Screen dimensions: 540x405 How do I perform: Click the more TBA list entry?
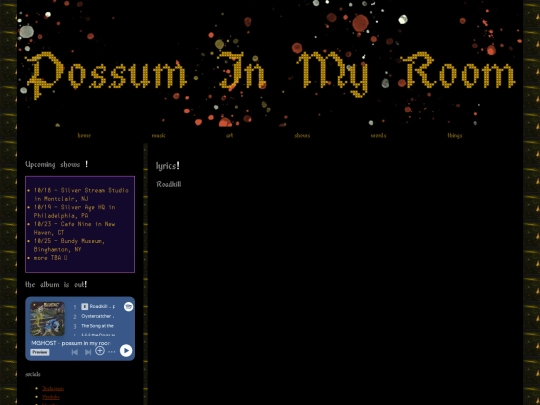point(50,258)
